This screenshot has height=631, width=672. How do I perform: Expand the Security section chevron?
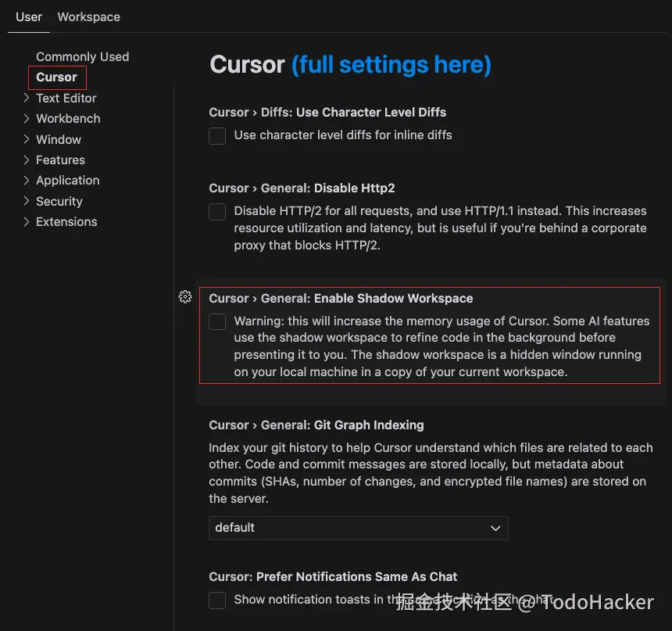pos(27,201)
